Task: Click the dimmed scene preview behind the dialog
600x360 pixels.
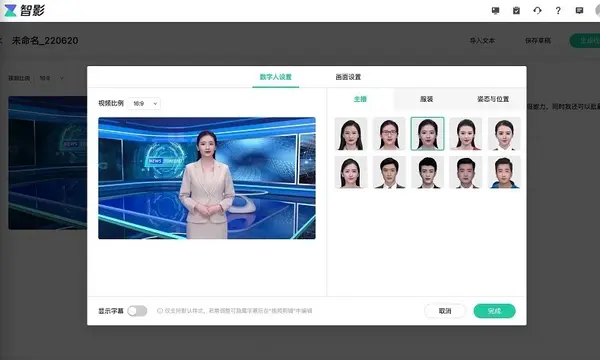Action: point(47,163)
